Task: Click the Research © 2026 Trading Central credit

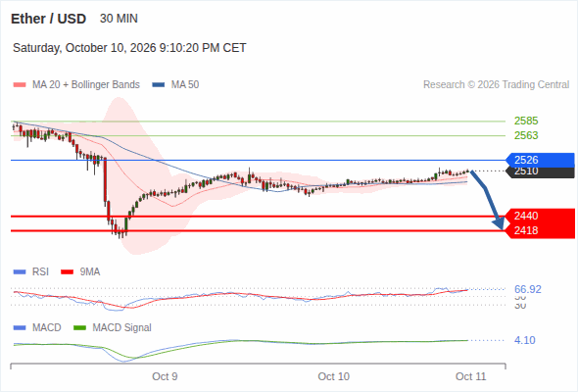Action: pos(496,85)
